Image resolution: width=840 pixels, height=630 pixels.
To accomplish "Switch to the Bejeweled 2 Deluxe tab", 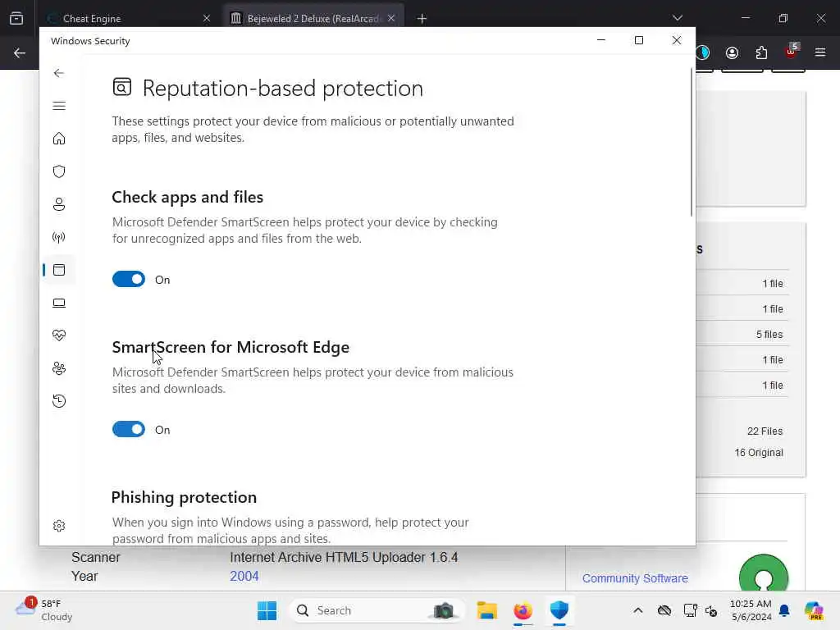I will pos(313,19).
